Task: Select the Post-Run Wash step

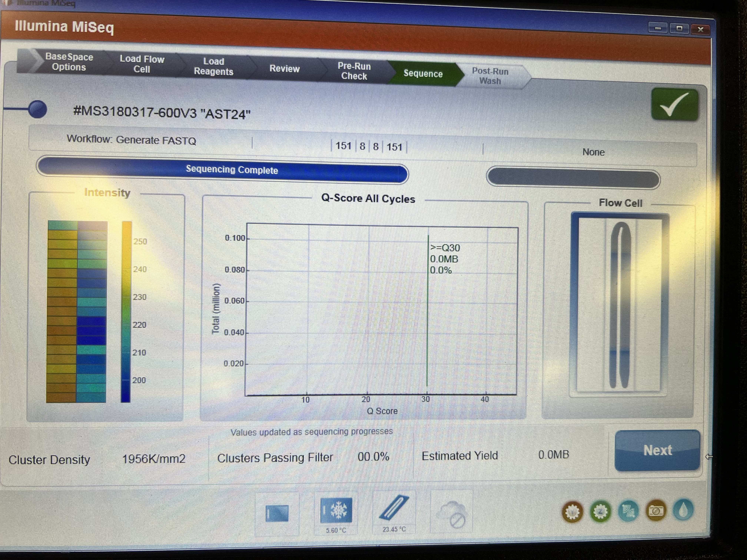Action: (x=490, y=76)
